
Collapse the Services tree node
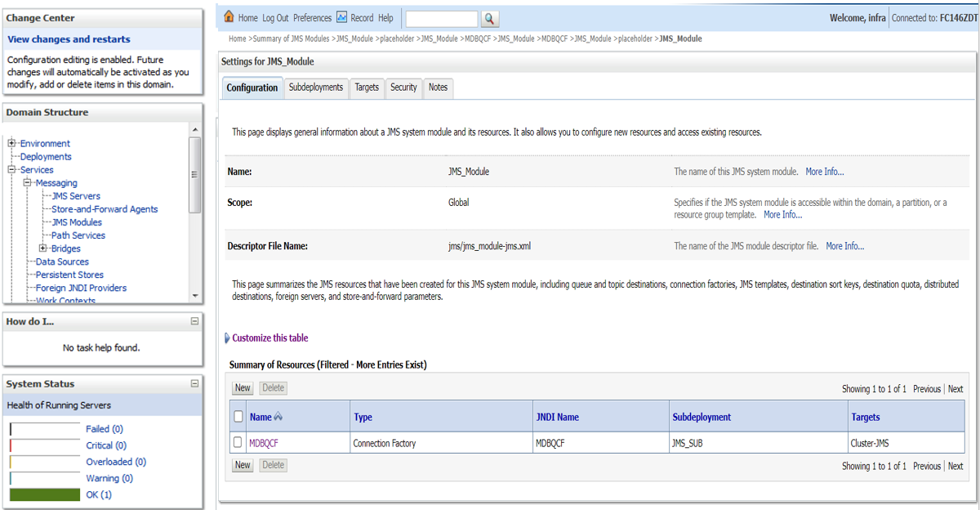coord(12,170)
